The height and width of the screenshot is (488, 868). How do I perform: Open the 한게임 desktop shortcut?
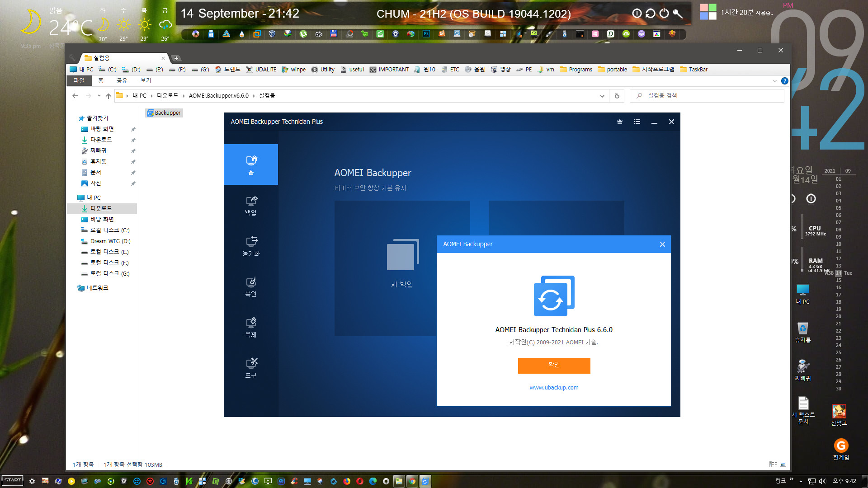[841, 449]
